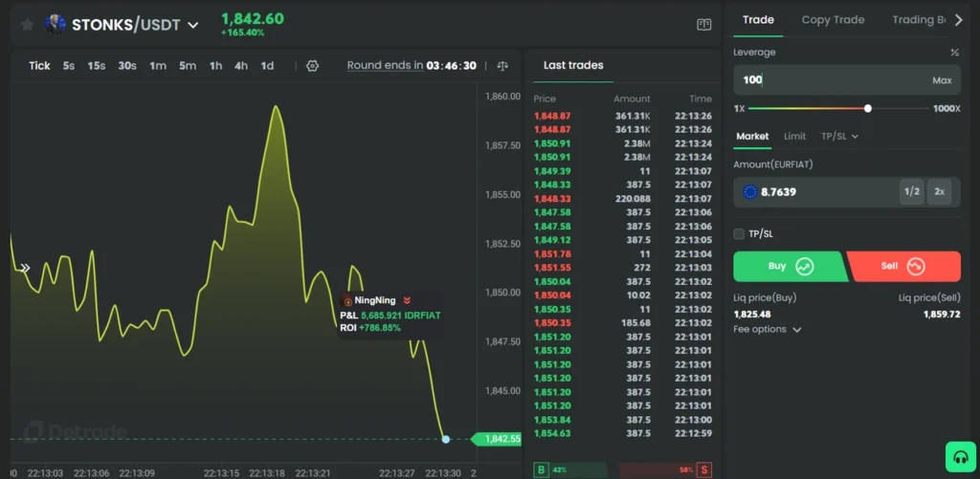Screen dimensions: 980x479
Task: Open chart settings gear icon
Action: [x=313, y=66]
